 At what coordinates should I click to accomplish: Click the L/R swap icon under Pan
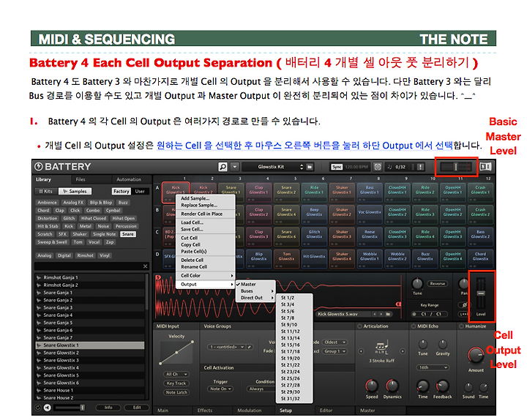(x=464, y=314)
